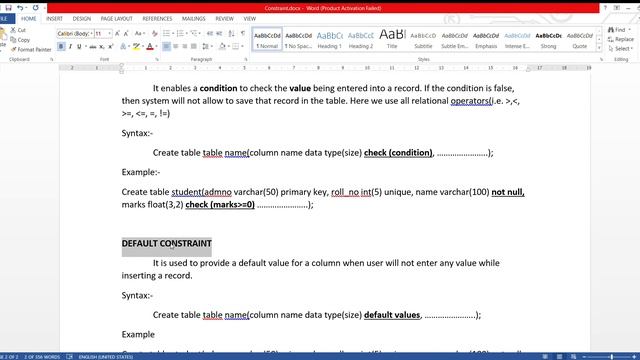Screen dimensions: 640x360
Task: Apply the Title style
Action: point(392,40)
